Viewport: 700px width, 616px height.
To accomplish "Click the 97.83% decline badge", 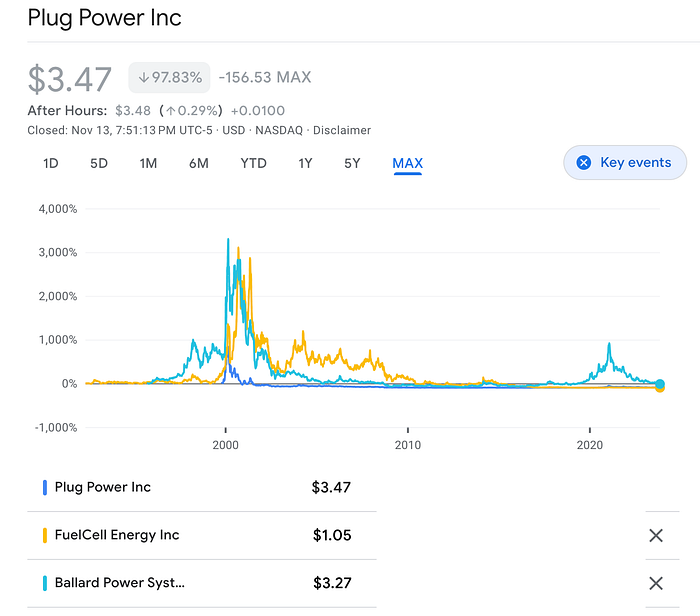I will (x=169, y=78).
